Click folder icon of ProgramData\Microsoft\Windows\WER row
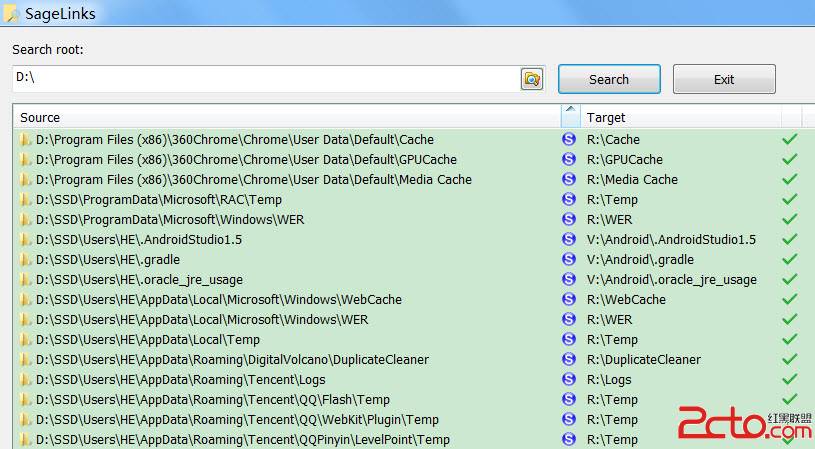The image size is (815, 449). click(x=24, y=220)
